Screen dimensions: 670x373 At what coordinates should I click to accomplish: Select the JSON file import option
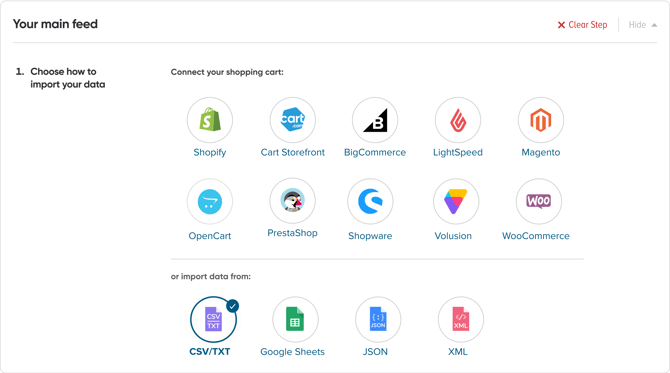(378, 320)
